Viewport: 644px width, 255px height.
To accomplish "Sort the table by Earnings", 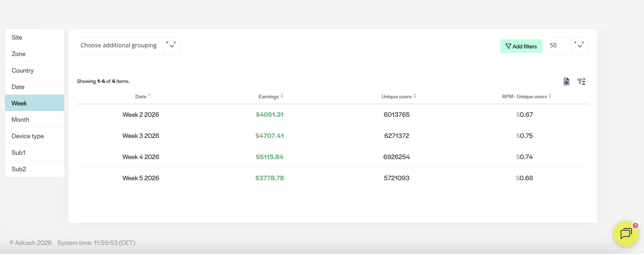I will click(281, 96).
